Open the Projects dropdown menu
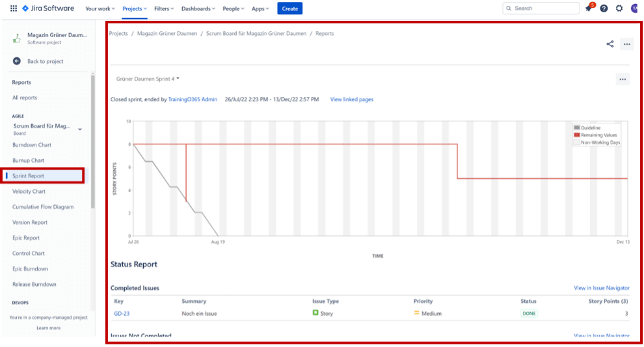The image size is (644, 347). coord(135,8)
